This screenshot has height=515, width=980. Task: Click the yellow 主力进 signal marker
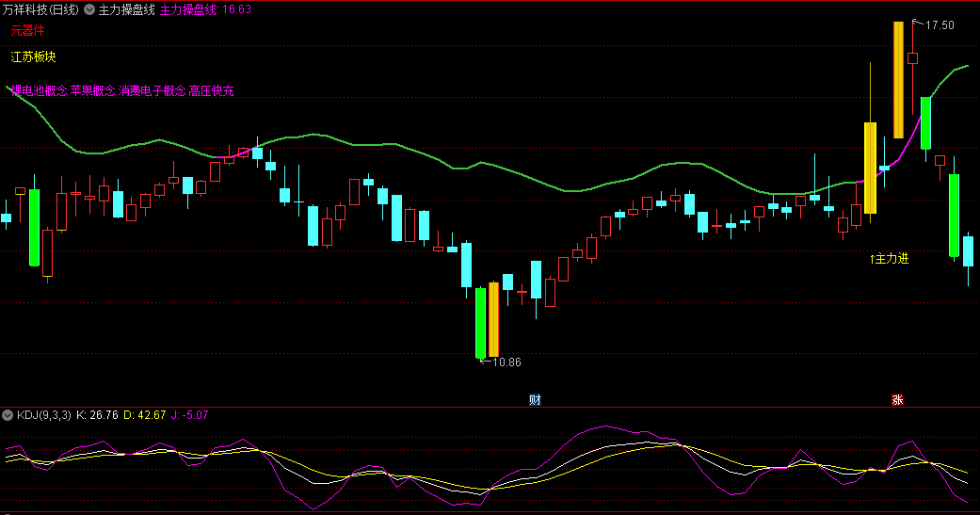(x=889, y=259)
